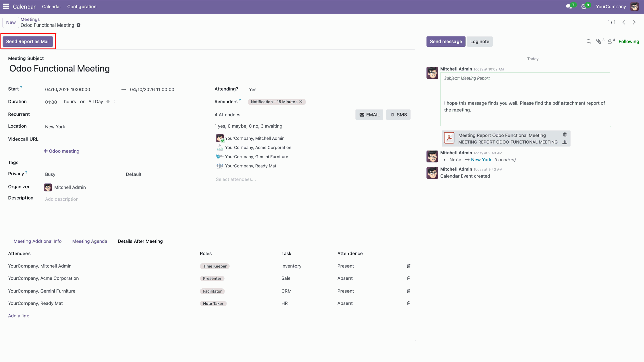Screen dimensions: 644x362
Task: Toggle the All Day switch
Action: coord(110,102)
